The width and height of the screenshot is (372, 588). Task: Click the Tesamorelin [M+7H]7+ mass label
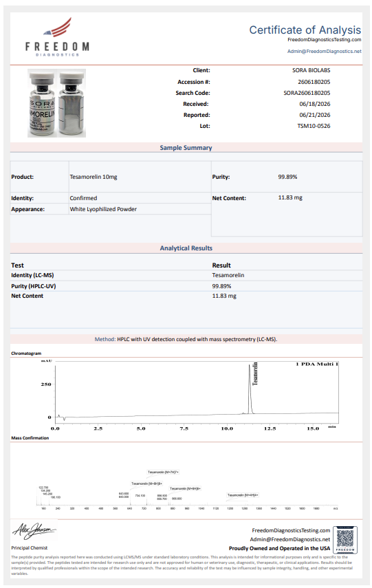point(163,472)
